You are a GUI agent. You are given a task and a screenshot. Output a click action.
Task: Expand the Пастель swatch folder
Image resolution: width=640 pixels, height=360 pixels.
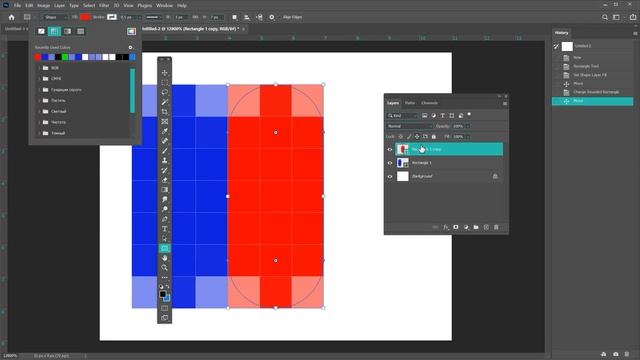pyautogui.click(x=39, y=100)
